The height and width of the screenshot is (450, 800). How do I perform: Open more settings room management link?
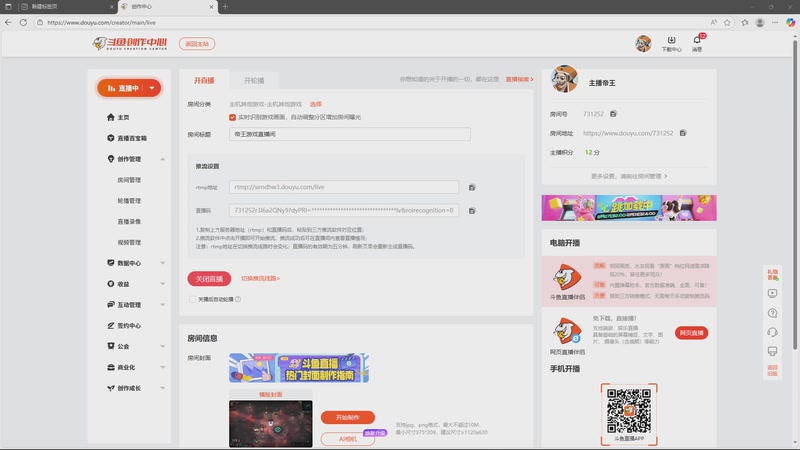[x=629, y=176]
